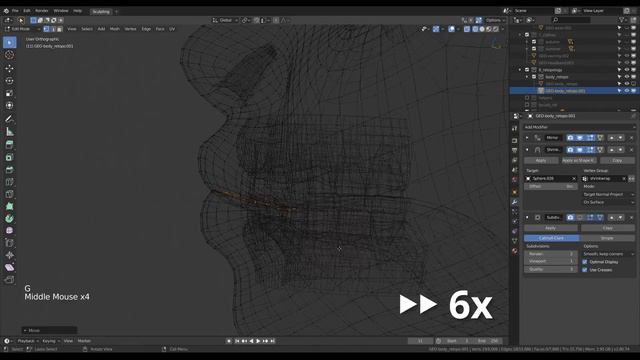The height and width of the screenshot is (360, 640).
Task: Move the Shrinkwrap modifier up
Action: (x=611, y=150)
